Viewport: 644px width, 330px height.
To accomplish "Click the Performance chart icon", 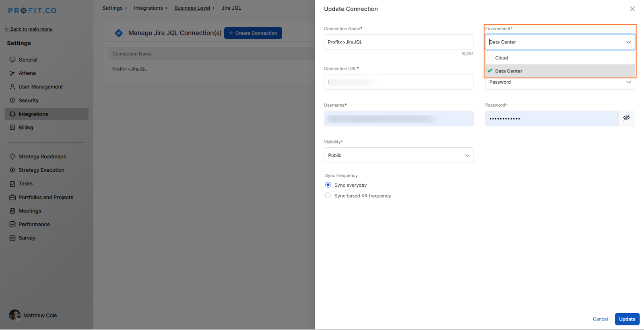I will 12,224.
